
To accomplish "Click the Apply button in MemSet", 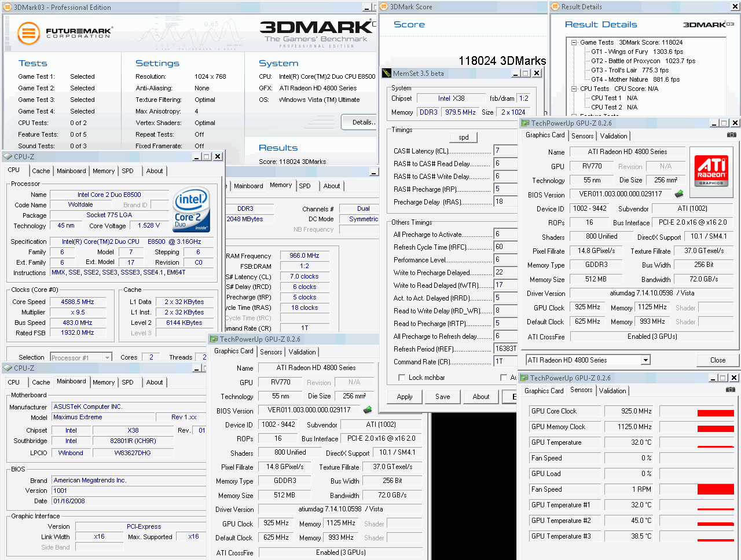I will click(405, 397).
